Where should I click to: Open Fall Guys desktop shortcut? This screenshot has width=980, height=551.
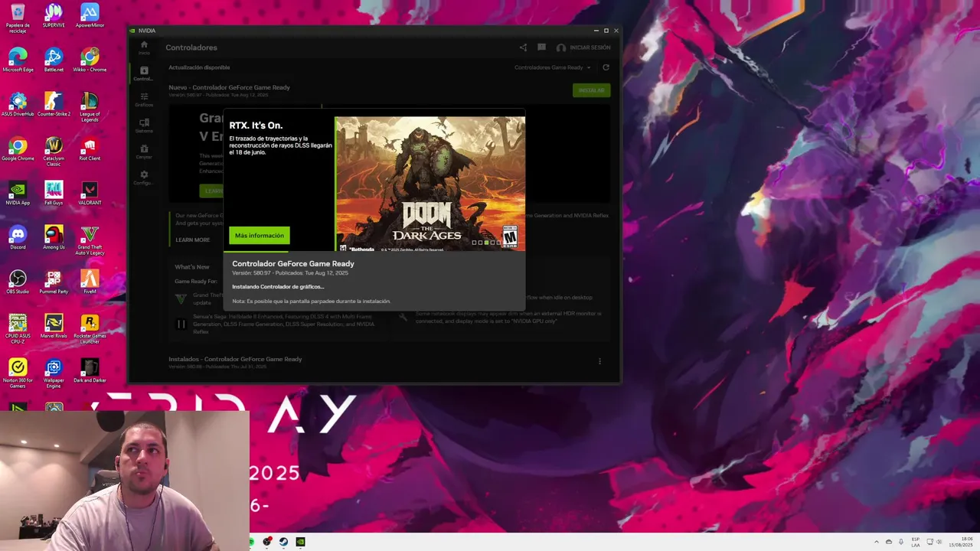coord(54,194)
